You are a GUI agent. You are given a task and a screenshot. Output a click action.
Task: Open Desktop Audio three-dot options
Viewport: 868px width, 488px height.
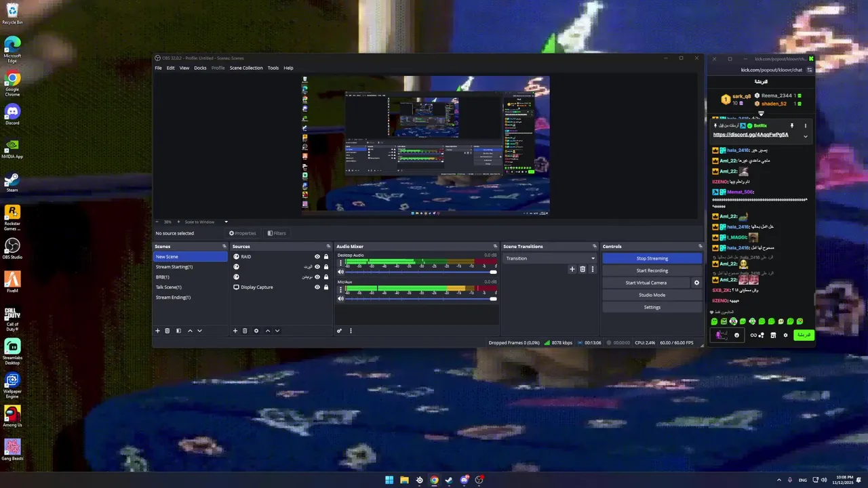340,264
